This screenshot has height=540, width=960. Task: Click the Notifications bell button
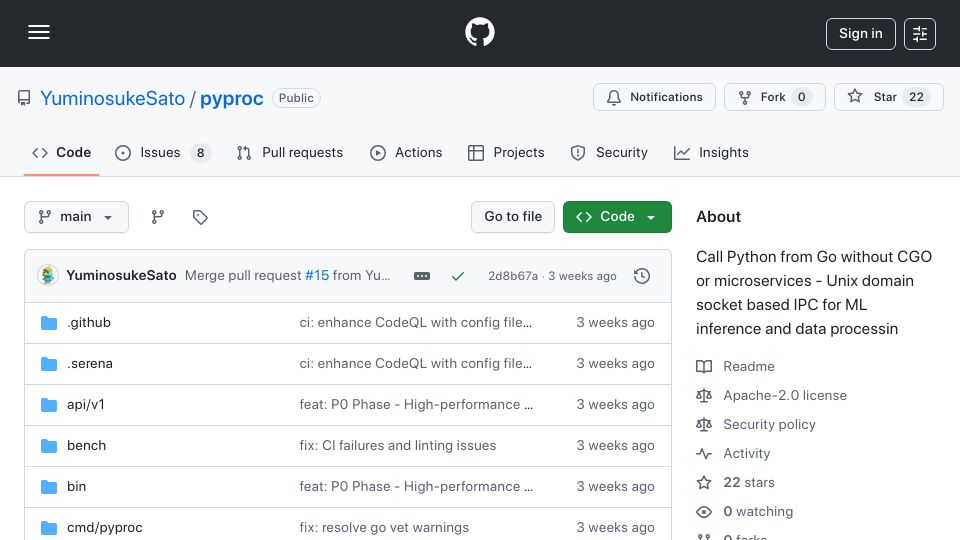point(654,97)
